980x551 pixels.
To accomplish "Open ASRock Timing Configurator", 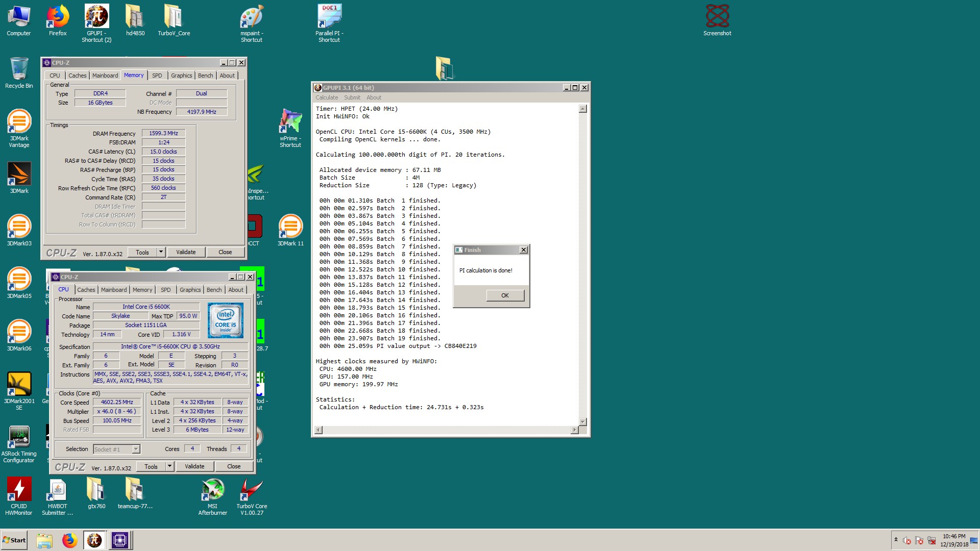I will [x=19, y=444].
